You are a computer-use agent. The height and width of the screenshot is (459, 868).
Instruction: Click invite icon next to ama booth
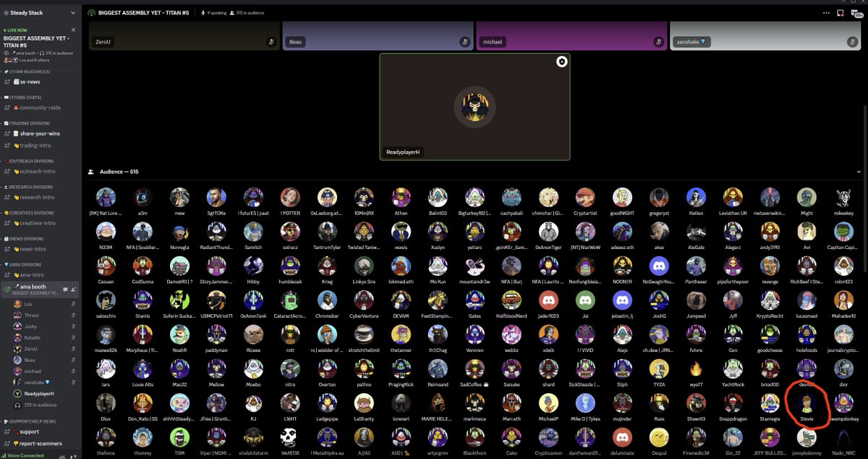point(75,289)
